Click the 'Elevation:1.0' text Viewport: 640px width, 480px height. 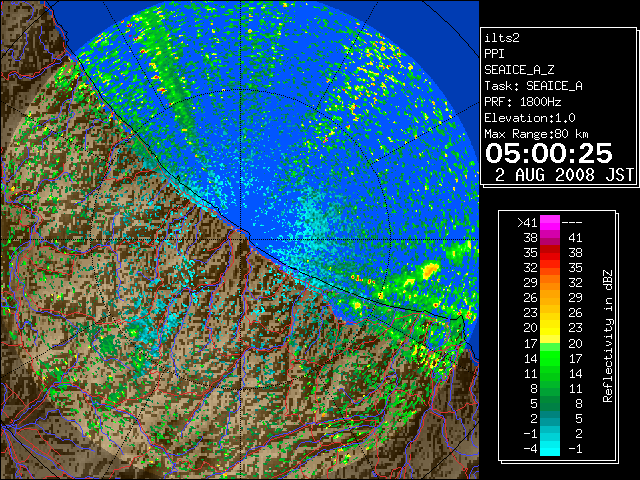pyautogui.click(x=529, y=118)
